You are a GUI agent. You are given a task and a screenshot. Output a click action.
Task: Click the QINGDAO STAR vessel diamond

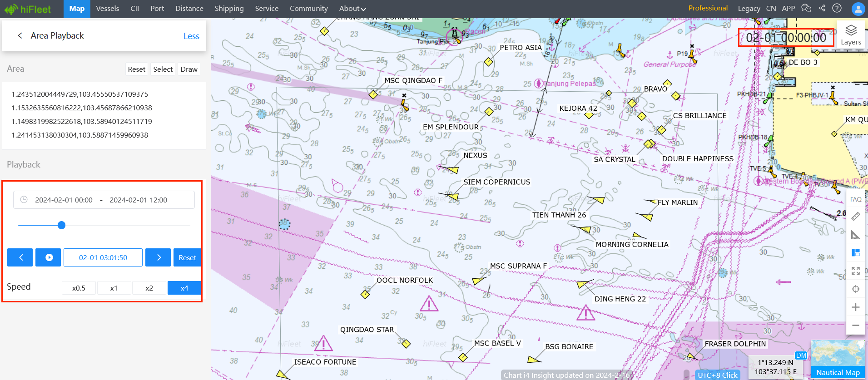[x=406, y=344]
